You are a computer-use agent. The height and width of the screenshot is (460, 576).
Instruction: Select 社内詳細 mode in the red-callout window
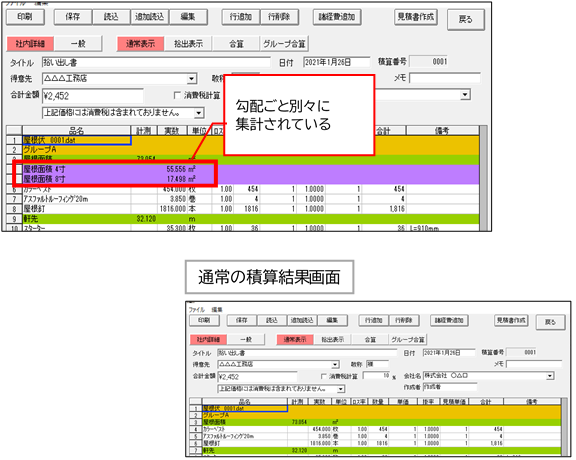[x=30, y=44]
